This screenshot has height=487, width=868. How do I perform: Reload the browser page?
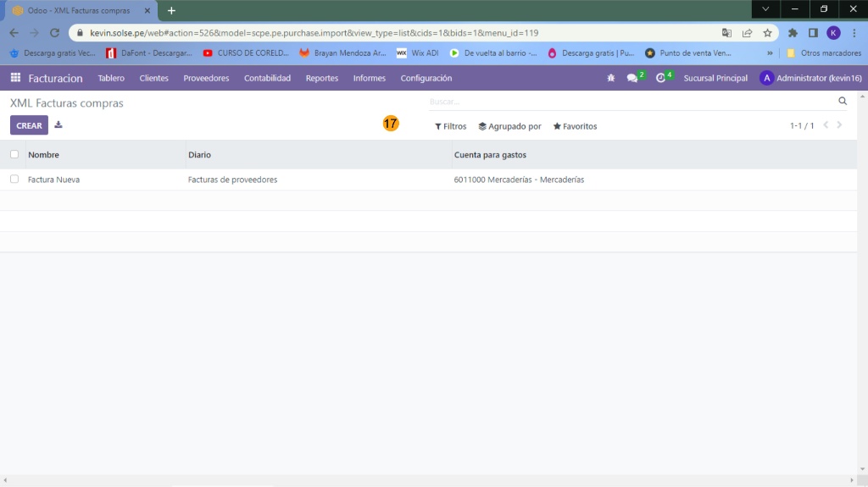tap(54, 33)
